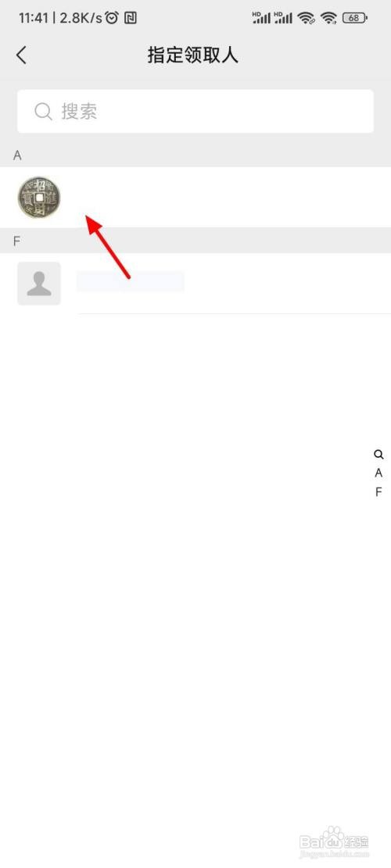The width and height of the screenshot is (391, 868).
Task: Tap the first HD signal strength icon
Action: tap(261, 18)
